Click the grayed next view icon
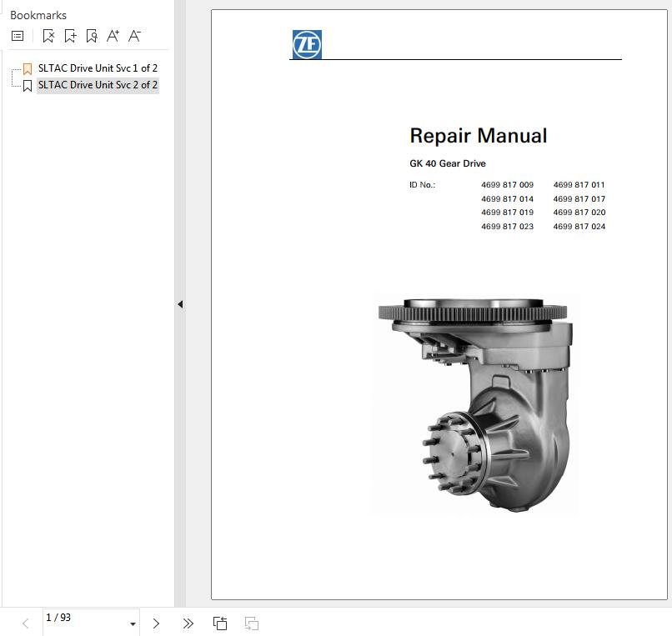 point(252,623)
